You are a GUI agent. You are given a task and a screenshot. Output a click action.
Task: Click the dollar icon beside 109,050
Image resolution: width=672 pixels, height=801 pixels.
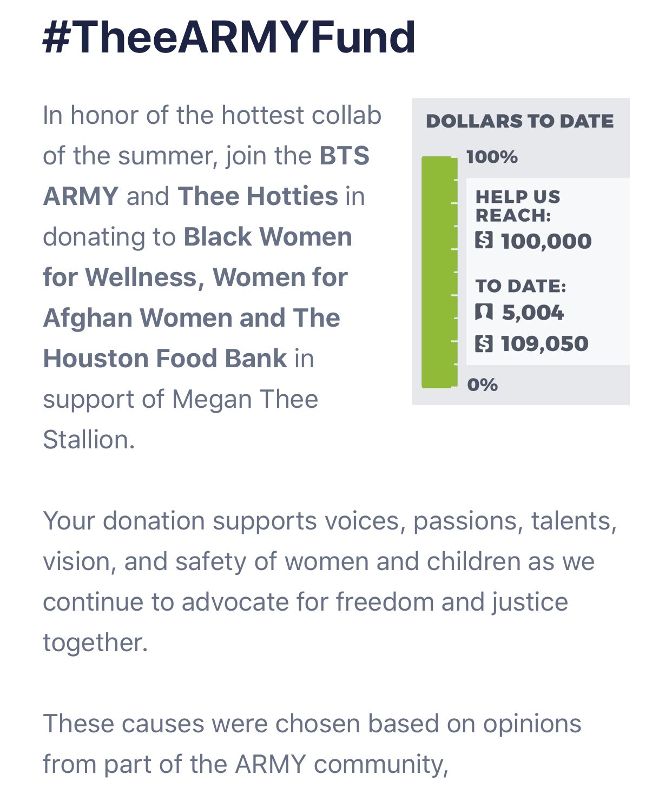484,343
